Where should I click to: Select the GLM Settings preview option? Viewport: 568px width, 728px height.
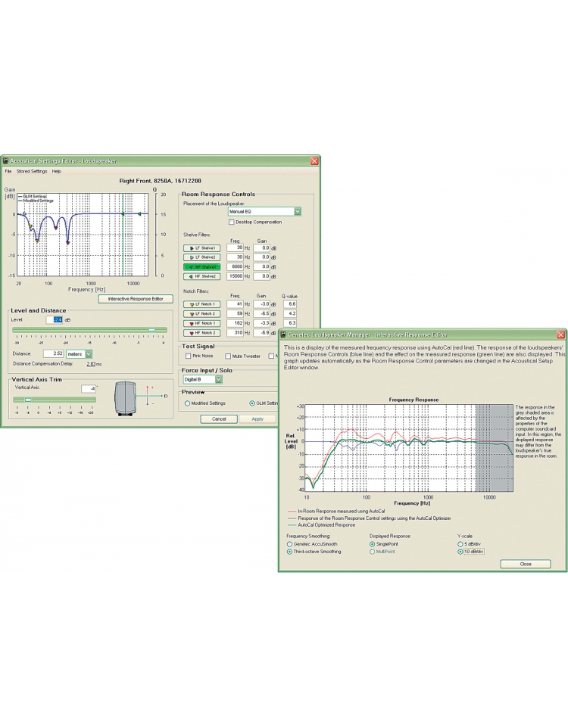pos(252,403)
